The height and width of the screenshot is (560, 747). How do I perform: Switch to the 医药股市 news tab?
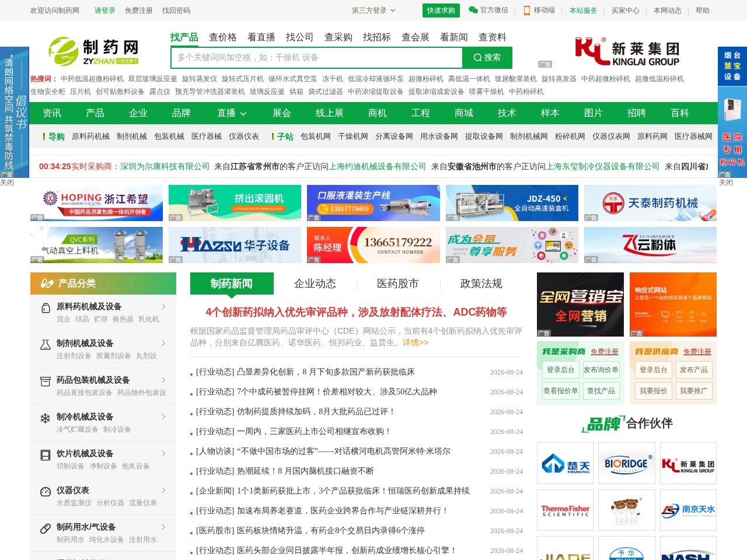pyautogui.click(x=398, y=283)
